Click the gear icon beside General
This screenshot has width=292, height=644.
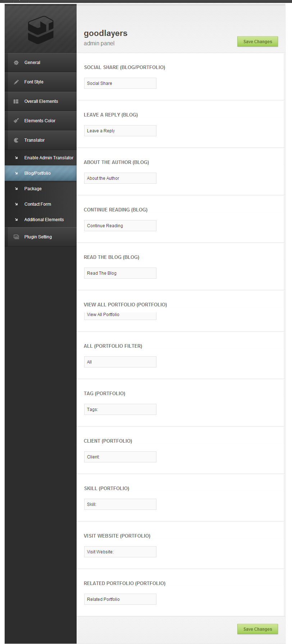[16, 63]
